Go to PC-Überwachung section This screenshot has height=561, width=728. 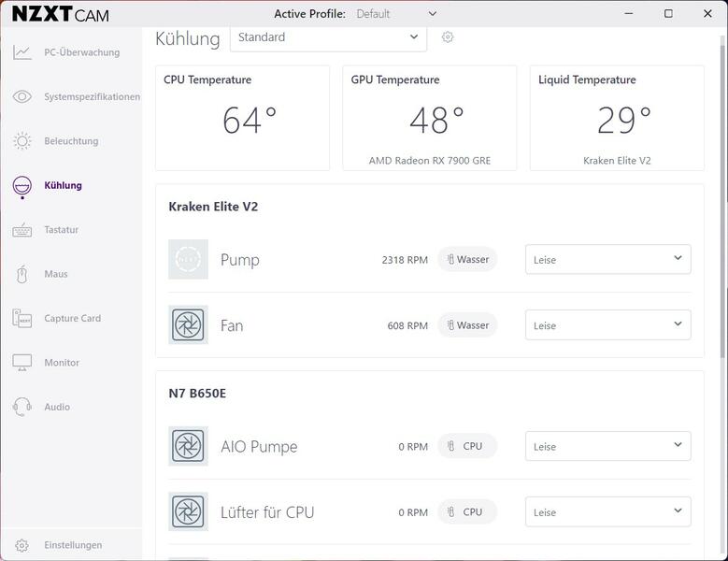[x=81, y=52]
